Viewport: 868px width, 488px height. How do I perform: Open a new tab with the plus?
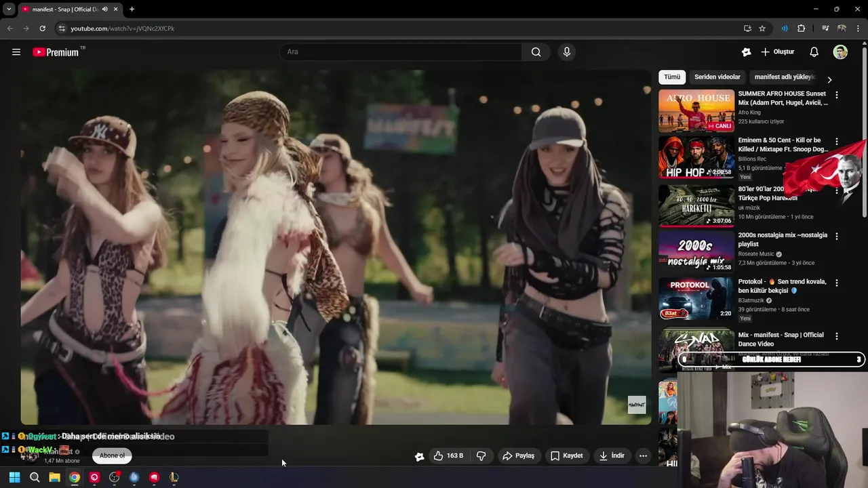tap(132, 9)
